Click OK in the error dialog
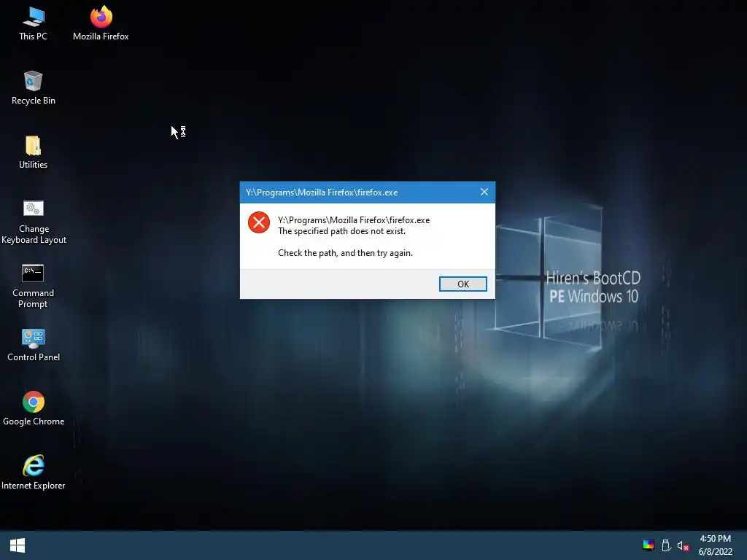The image size is (747, 560). (x=463, y=284)
